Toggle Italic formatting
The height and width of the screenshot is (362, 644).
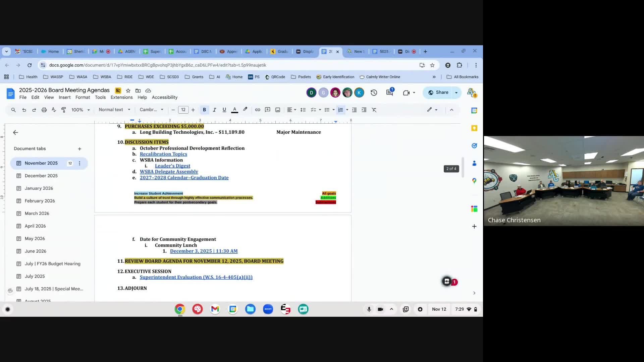click(x=214, y=110)
